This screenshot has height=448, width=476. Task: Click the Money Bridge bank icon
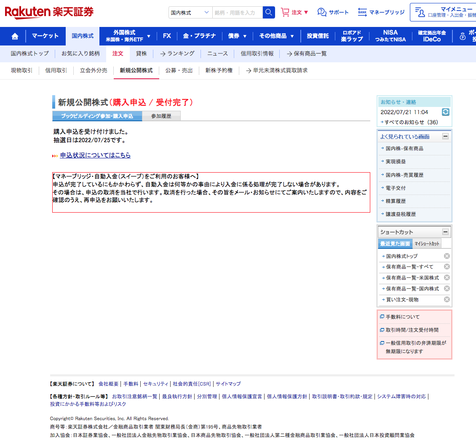(x=362, y=12)
